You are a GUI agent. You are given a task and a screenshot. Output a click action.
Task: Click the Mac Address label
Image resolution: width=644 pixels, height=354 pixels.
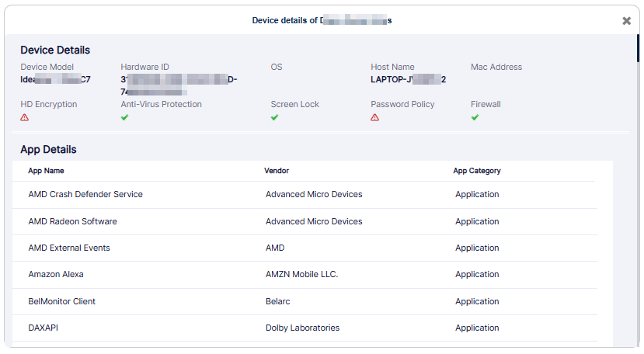pyautogui.click(x=496, y=67)
